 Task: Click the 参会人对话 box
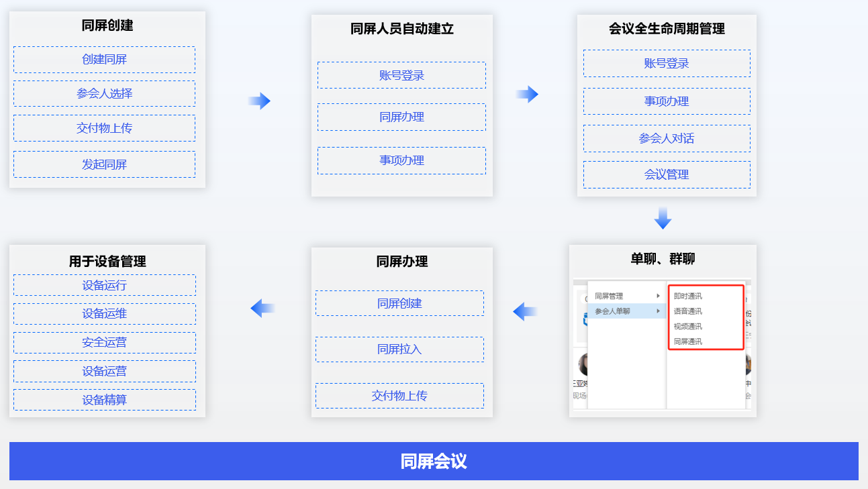click(667, 139)
